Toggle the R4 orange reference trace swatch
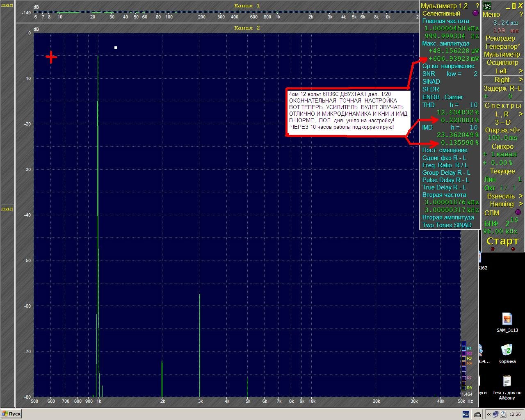The height and width of the screenshot is (420, 525). pyautogui.click(x=464, y=363)
